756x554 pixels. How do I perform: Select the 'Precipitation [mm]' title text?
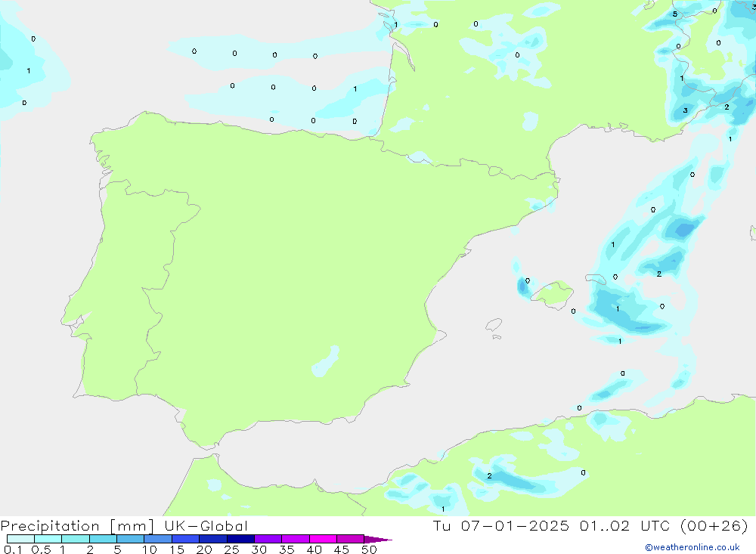[x=76, y=526]
